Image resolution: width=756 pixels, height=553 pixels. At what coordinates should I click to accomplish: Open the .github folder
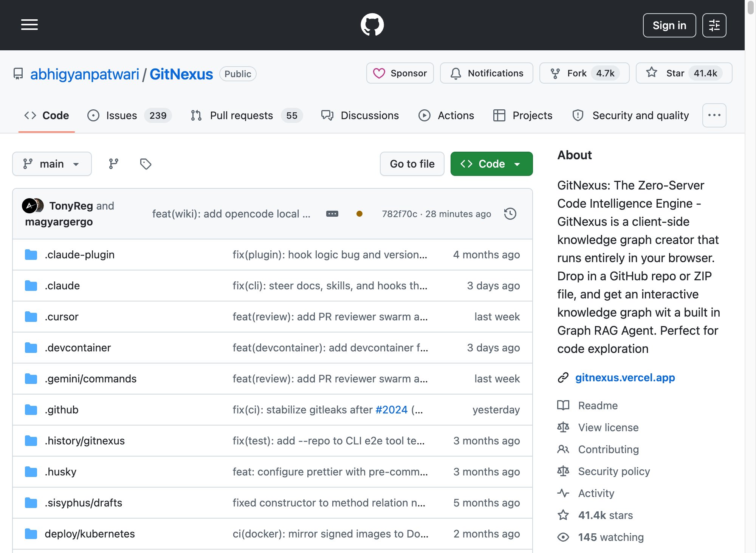62,410
